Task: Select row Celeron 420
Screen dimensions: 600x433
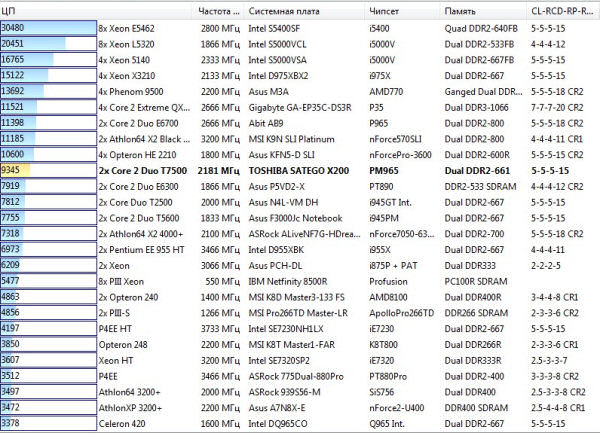Action: pyautogui.click(x=300, y=424)
